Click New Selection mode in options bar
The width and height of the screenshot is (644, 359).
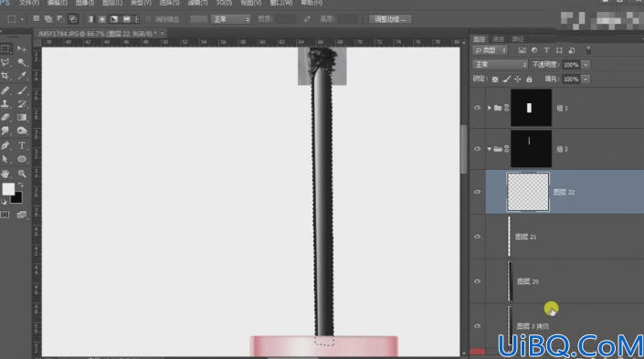[37, 19]
